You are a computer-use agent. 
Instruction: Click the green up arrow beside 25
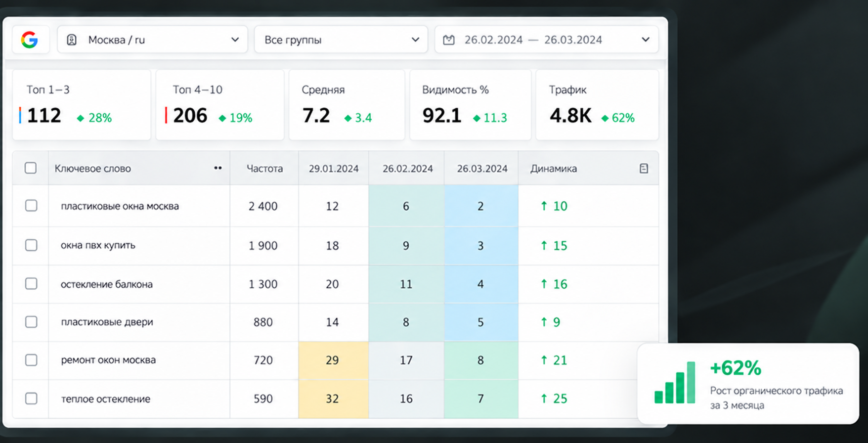(544, 398)
